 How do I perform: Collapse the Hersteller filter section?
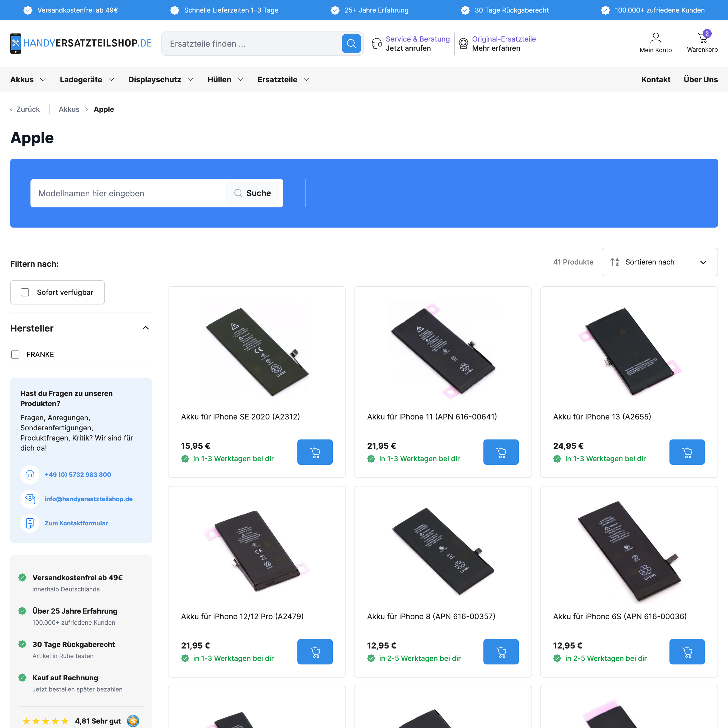(146, 328)
